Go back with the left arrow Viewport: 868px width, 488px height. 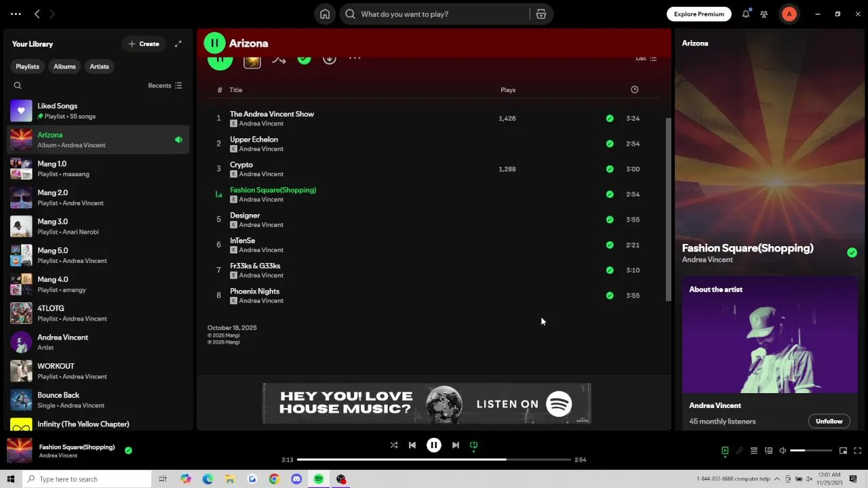coord(37,14)
